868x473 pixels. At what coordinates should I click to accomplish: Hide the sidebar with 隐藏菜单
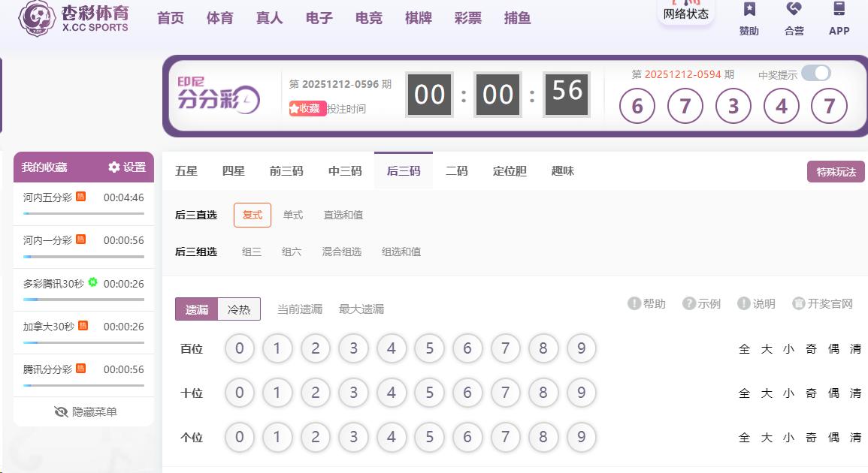click(84, 412)
